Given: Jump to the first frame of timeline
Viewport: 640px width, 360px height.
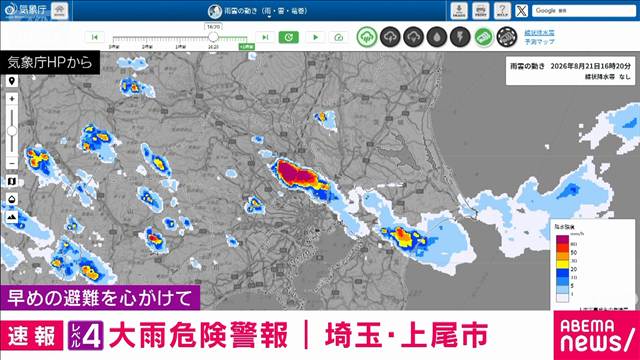Looking at the screenshot, I should tap(95, 37).
